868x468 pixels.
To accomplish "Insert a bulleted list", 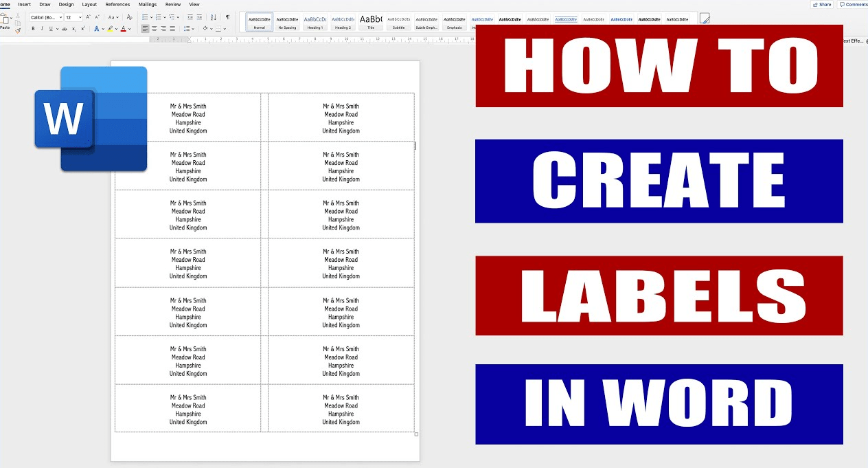I will [x=145, y=17].
